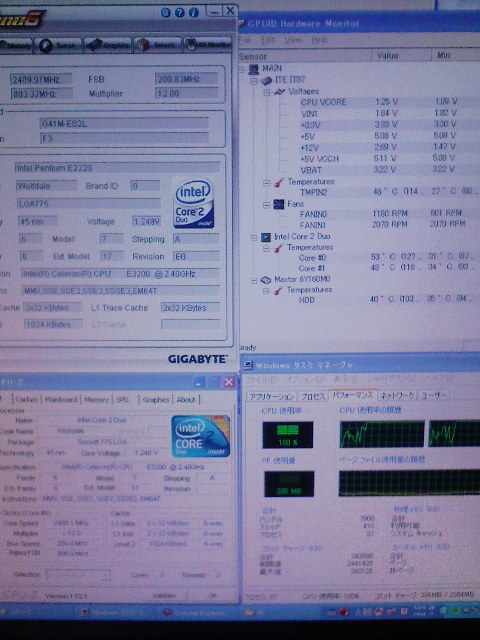Open the Memory tab in CPU-Z

[96, 400]
